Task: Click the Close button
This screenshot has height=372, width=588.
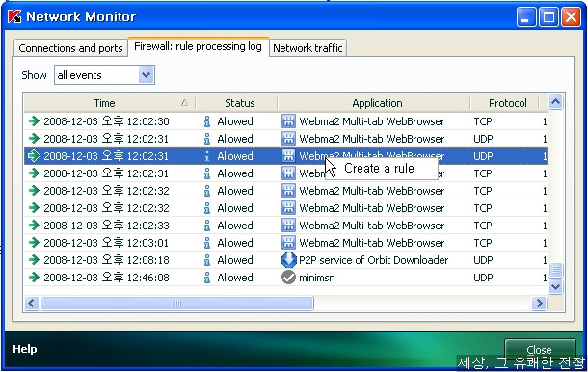Action: coord(539,350)
